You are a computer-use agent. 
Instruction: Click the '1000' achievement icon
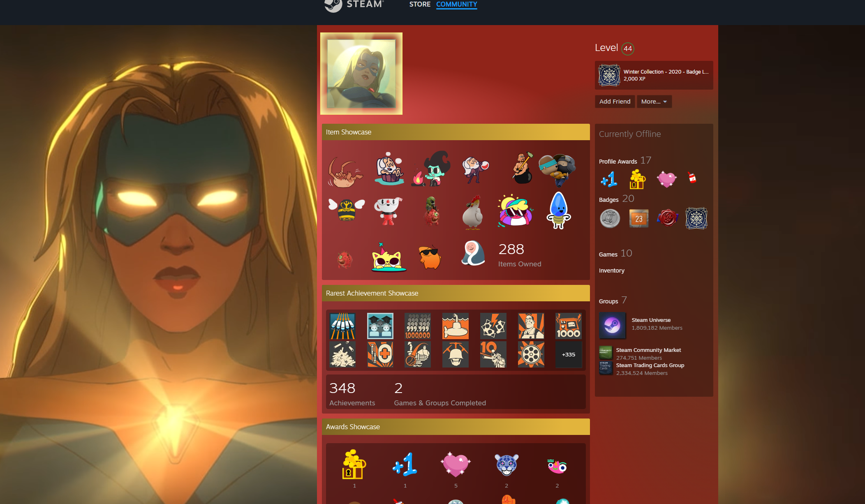point(568,326)
